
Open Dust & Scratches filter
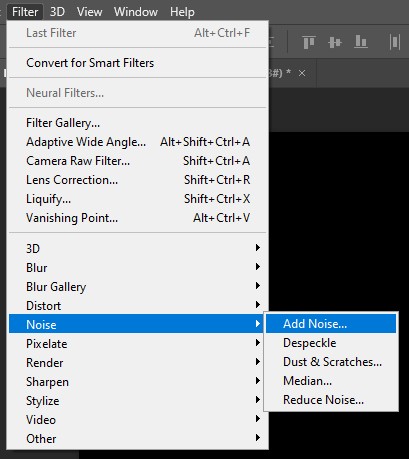click(331, 362)
